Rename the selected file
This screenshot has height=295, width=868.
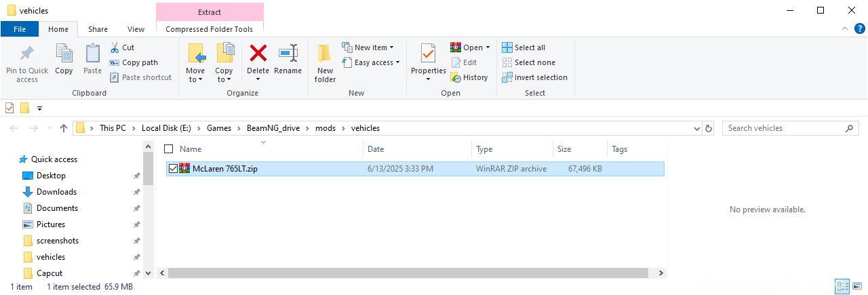point(288,60)
